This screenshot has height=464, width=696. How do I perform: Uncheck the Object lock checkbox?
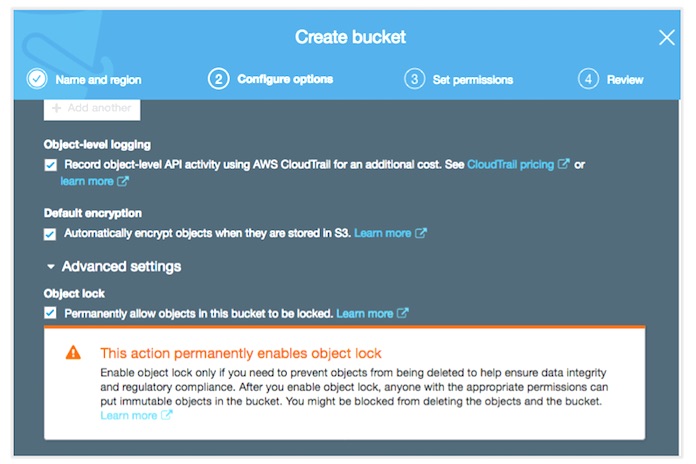pyautogui.click(x=50, y=313)
